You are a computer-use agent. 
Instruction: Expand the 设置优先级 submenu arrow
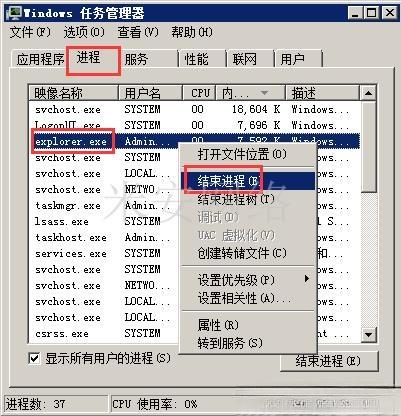pyautogui.click(x=307, y=278)
